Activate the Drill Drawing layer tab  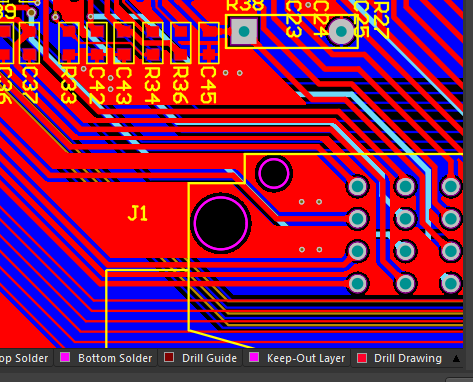click(399, 358)
